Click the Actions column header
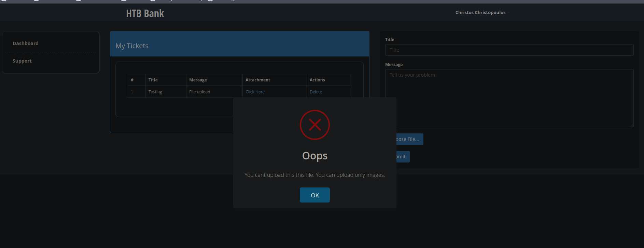The image size is (644, 248). coord(317,80)
